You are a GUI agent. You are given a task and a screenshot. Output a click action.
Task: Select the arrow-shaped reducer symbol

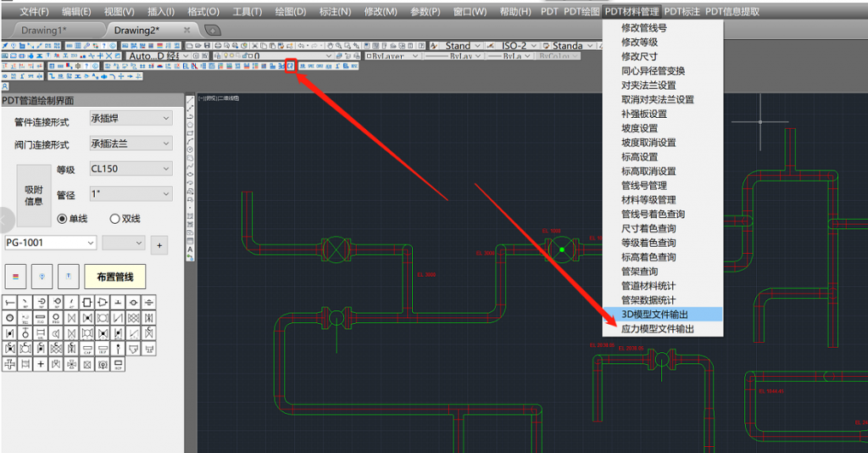pyautogui.click(x=103, y=302)
